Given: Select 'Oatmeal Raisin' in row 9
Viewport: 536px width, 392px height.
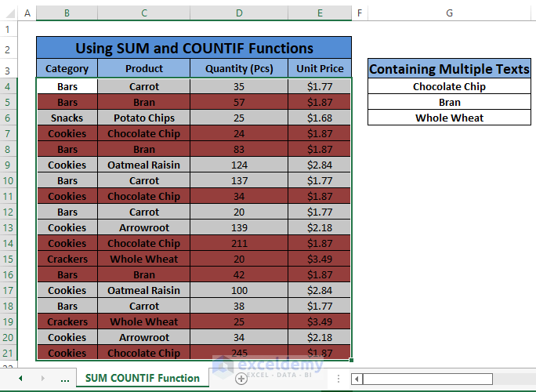Looking at the screenshot, I should click(144, 165).
